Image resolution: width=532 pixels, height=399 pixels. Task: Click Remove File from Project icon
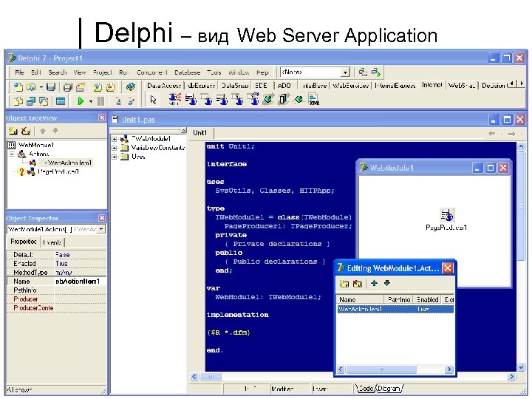coord(111,87)
